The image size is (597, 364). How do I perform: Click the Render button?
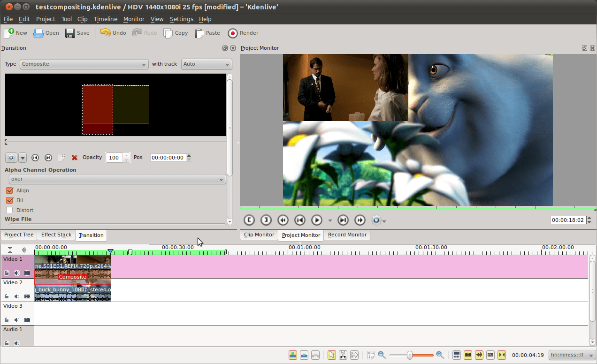(243, 33)
